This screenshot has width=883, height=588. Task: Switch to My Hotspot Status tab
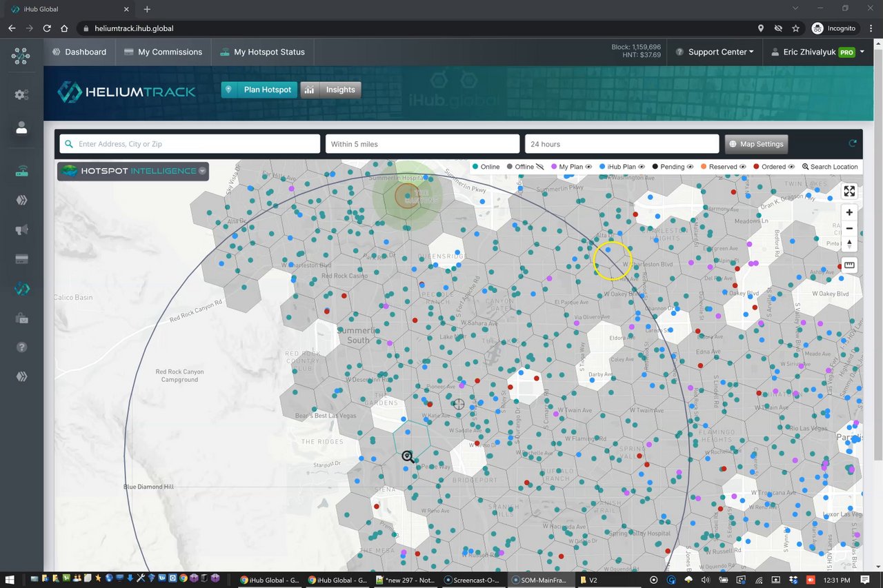(262, 52)
